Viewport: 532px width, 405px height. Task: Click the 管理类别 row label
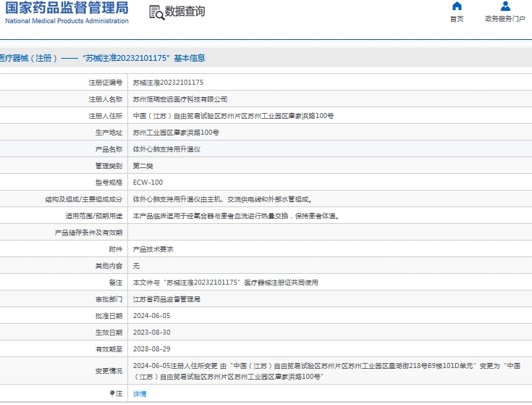109,166
